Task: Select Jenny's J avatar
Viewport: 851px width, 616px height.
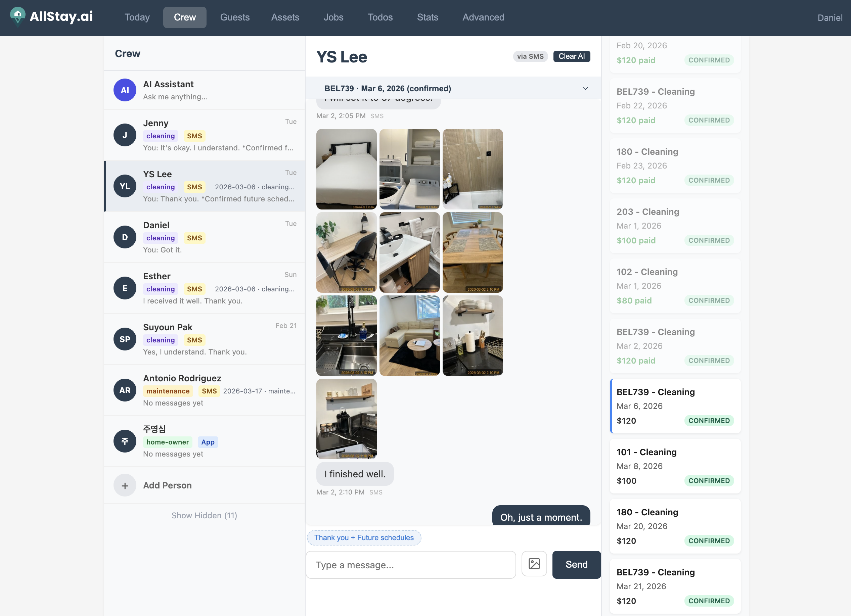Action: point(125,135)
